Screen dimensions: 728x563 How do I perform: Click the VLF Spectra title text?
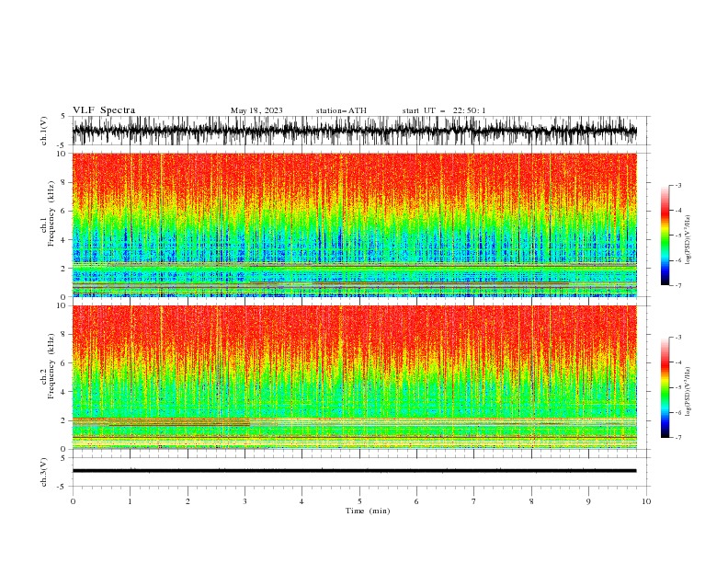tap(104, 110)
